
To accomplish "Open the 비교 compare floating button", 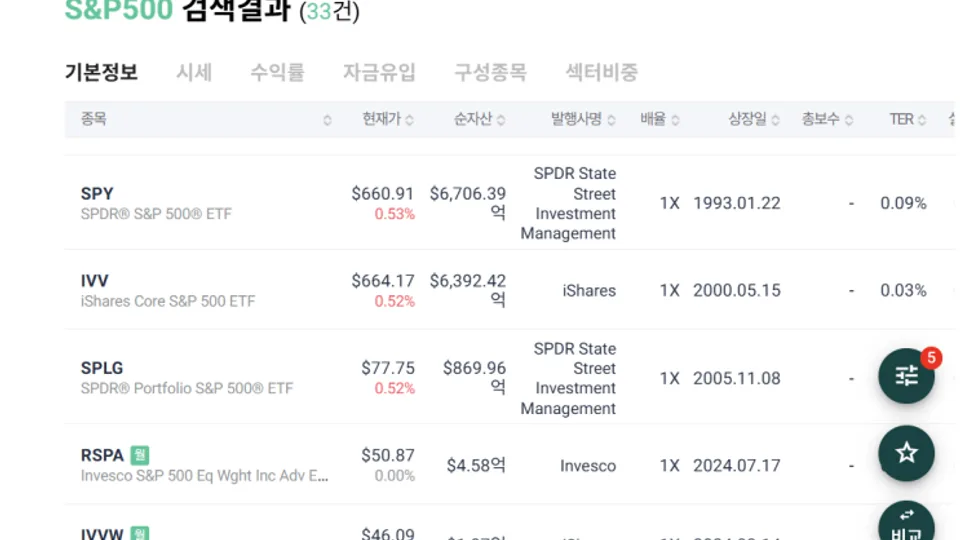I will [906, 523].
